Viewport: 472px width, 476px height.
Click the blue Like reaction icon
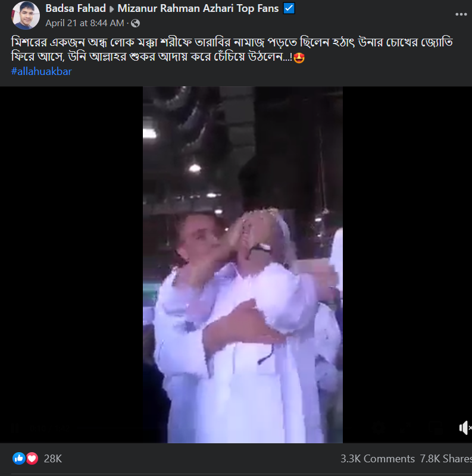(19, 458)
